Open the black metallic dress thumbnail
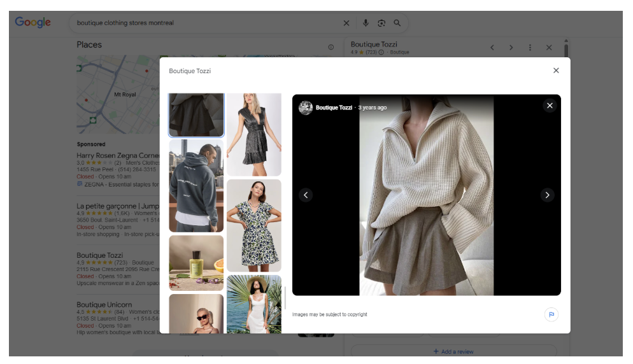Viewport: 633px width, 364px height. (x=253, y=134)
